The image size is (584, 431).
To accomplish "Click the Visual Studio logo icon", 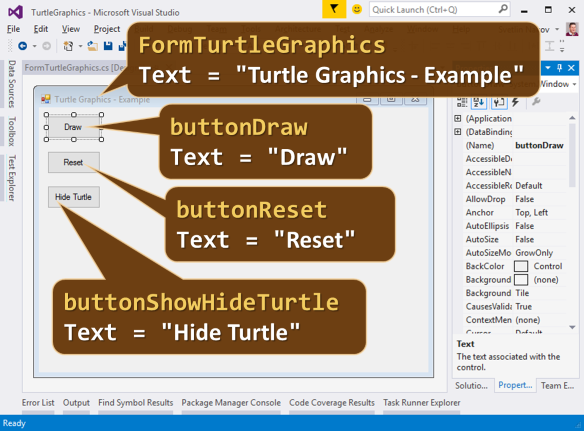I will click(x=16, y=12).
